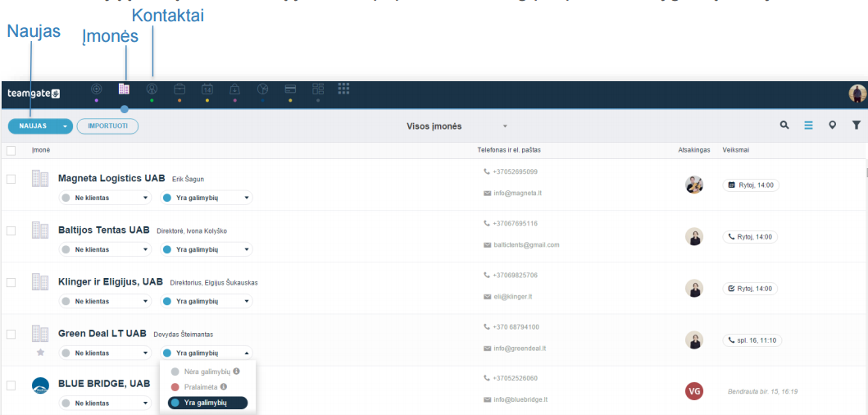Check the Magneta Logistics UAB row checkbox
Screen dimensions: 868x415
(11, 179)
